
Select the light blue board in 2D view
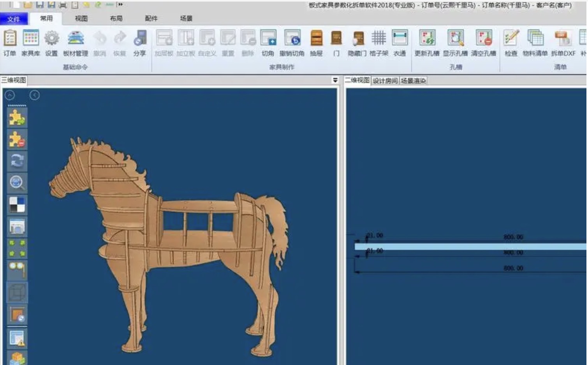[470, 247]
